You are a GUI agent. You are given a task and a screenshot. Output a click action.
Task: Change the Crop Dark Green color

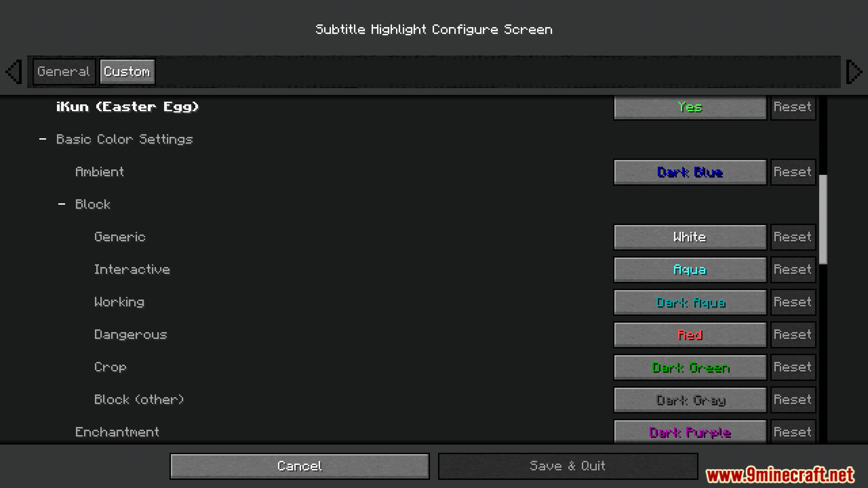[690, 367]
